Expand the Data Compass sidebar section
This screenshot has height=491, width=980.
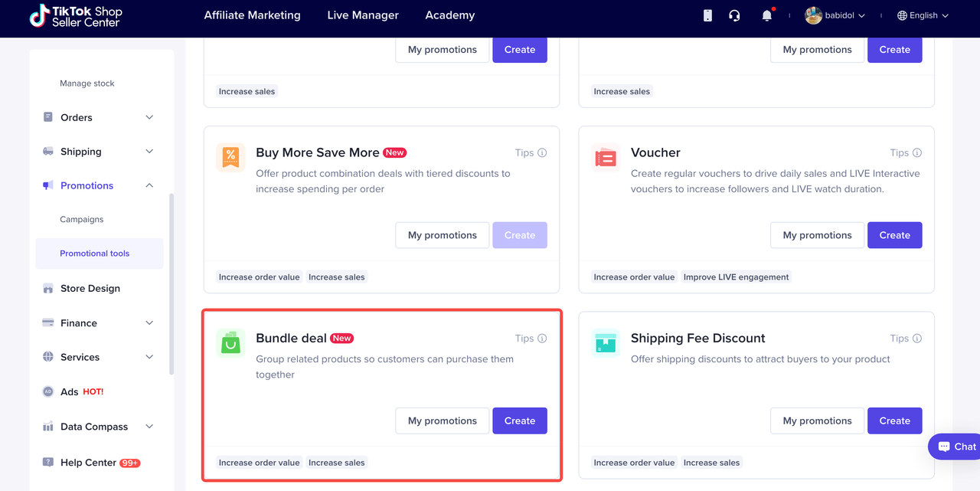coord(98,427)
